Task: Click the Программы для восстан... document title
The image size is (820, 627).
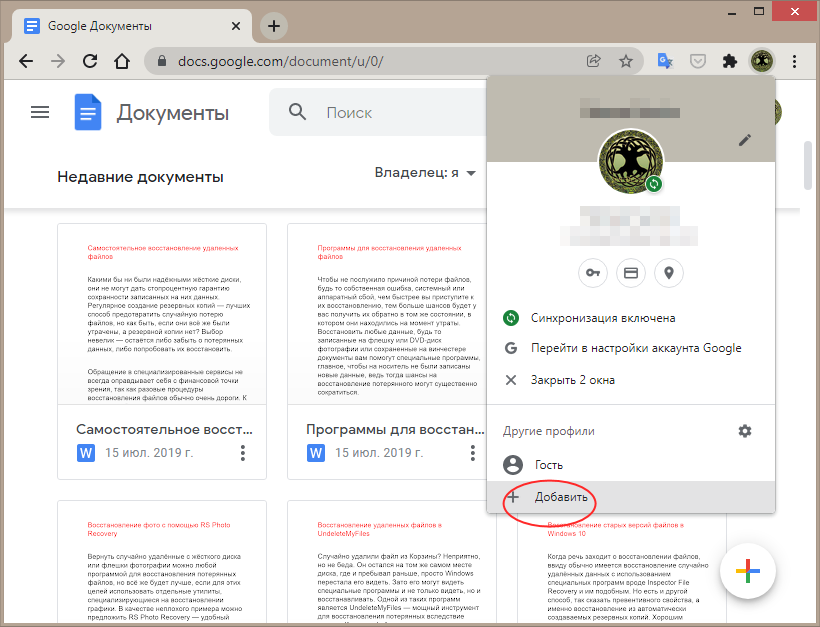Action: coord(395,429)
